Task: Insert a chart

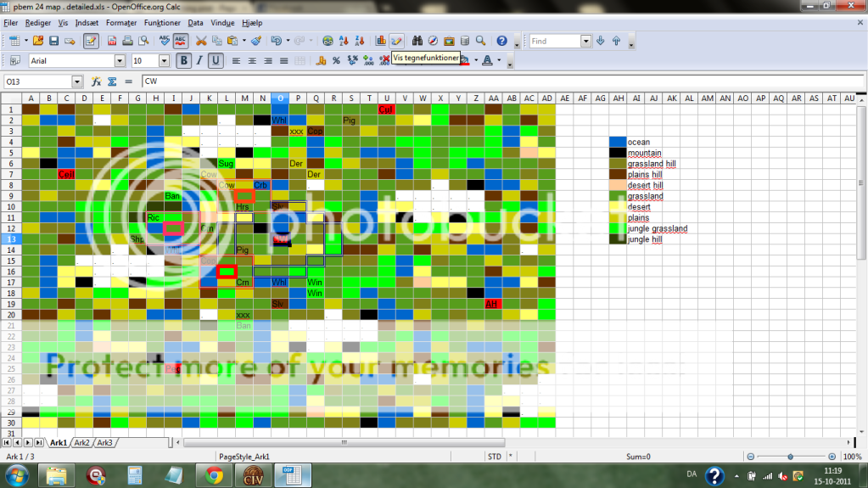Action: pyautogui.click(x=381, y=41)
